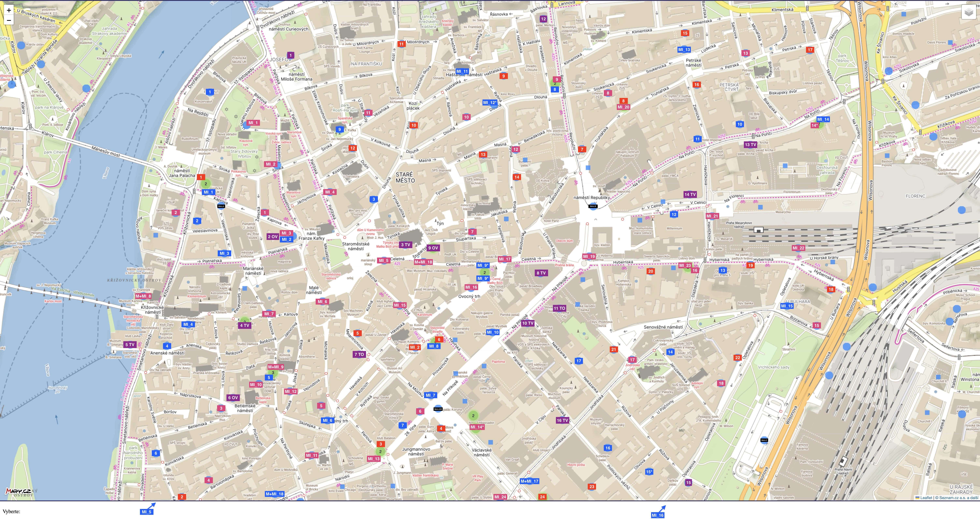Click the pink M+MI_9 marker
The width and height of the screenshot is (980, 519).
click(x=276, y=367)
